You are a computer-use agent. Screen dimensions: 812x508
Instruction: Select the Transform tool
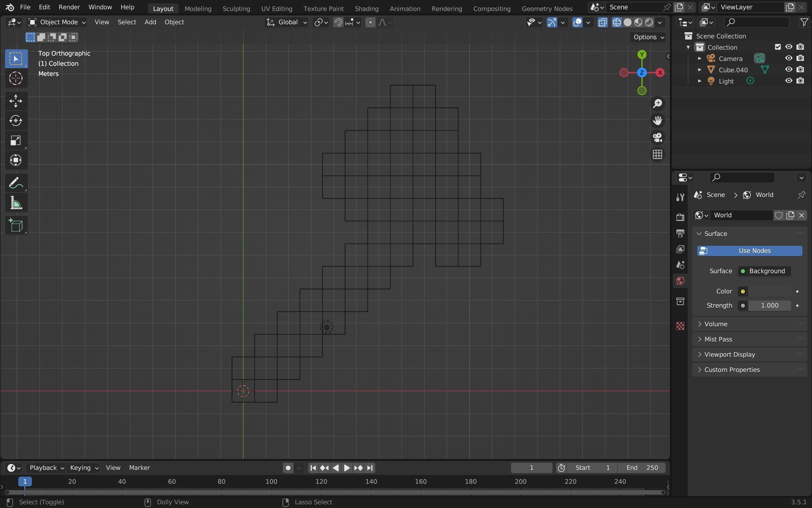(x=16, y=160)
